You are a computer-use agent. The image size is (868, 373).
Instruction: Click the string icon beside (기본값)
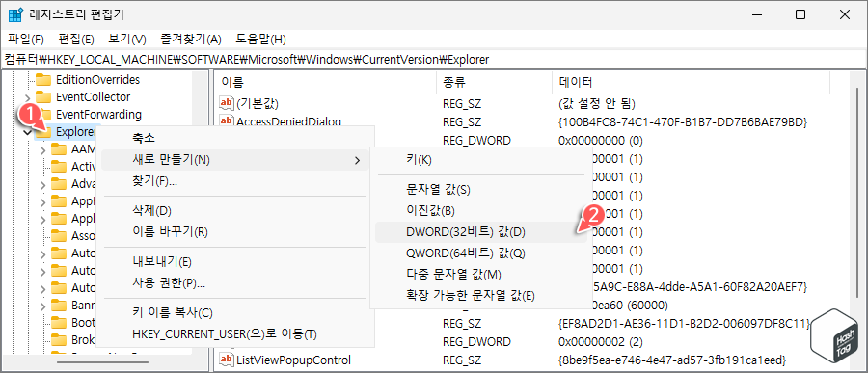tap(227, 103)
